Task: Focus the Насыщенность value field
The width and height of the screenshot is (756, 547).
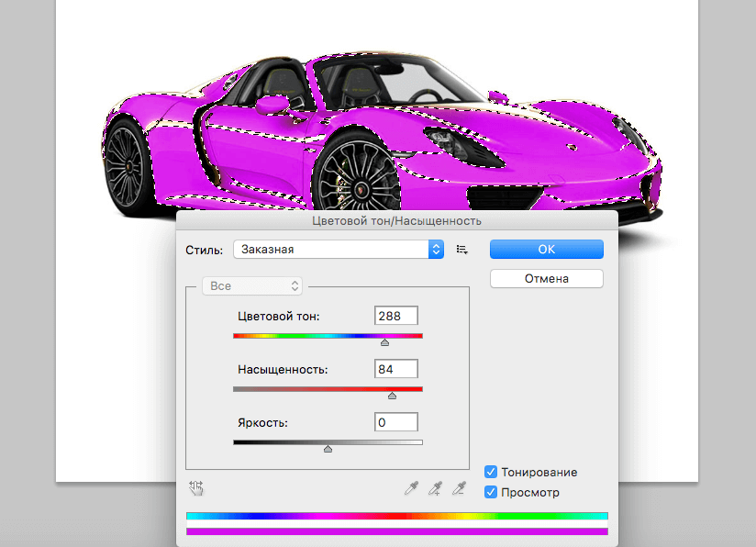Action: pos(396,369)
